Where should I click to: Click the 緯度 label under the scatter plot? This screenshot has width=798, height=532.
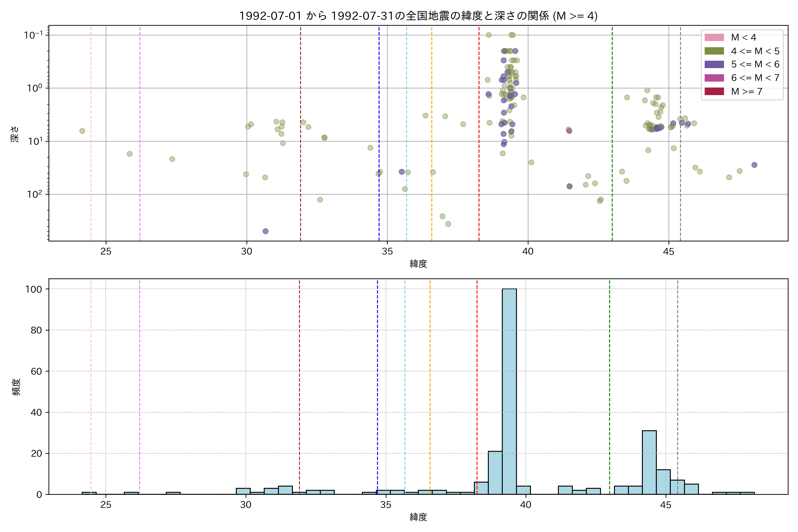tap(418, 264)
